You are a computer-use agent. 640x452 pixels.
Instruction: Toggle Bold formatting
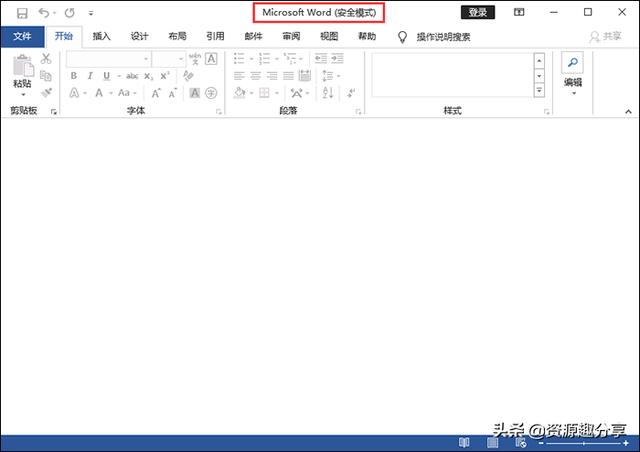click(73, 76)
